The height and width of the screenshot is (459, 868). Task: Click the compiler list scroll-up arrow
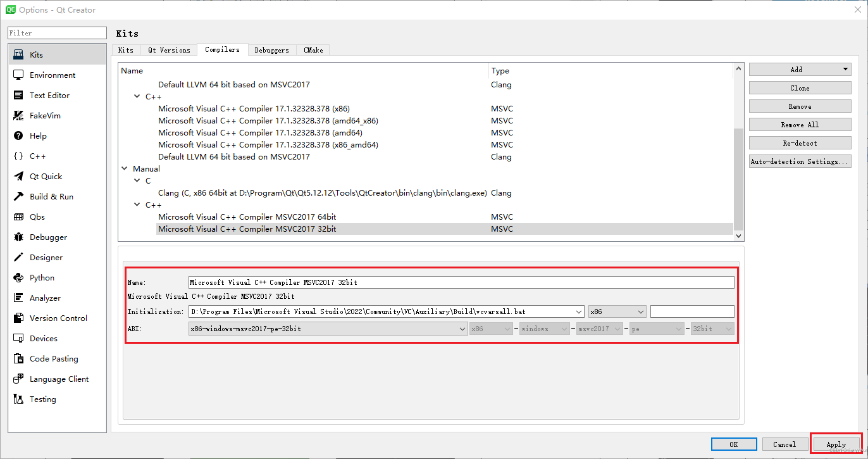(x=738, y=68)
